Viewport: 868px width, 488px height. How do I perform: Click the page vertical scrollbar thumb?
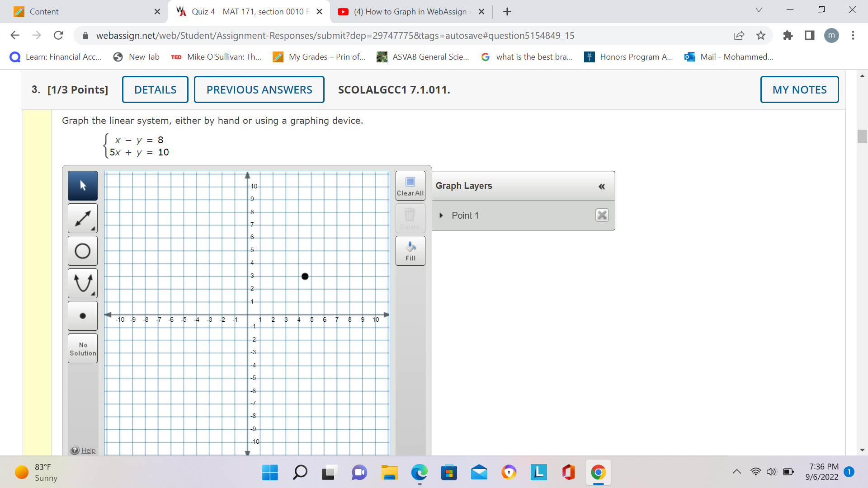click(862, 136)
